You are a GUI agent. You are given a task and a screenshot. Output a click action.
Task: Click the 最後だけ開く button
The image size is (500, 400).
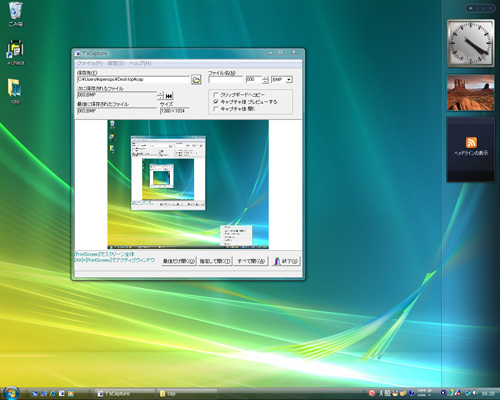pyautogui.click(x=179, y=261)
